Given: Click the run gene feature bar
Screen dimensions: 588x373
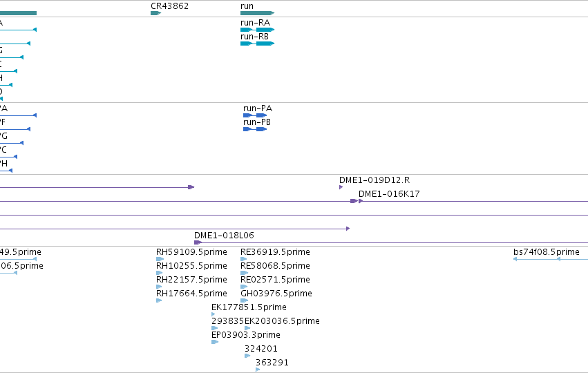Looking at the screenshot, I should point(257,13).
